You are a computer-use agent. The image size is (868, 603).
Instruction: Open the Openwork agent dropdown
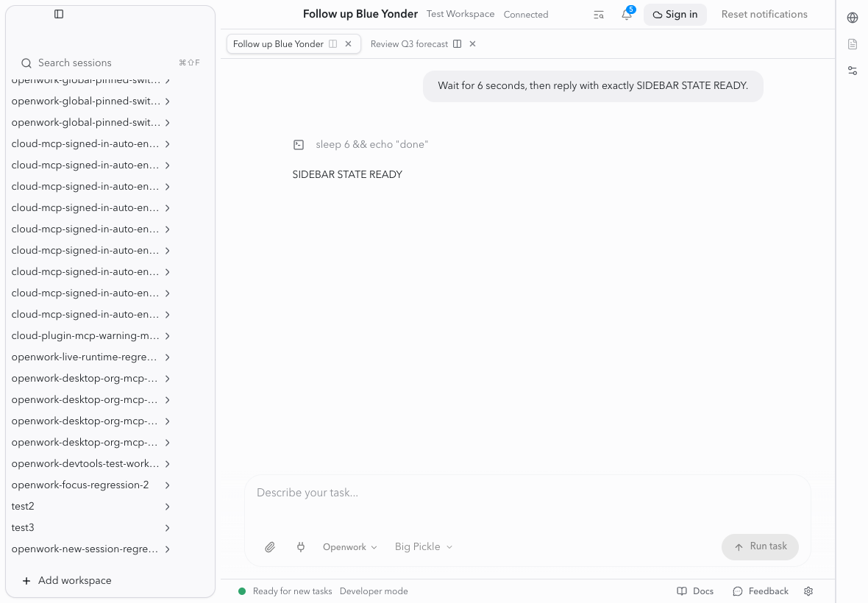click(x=350, y=547)
